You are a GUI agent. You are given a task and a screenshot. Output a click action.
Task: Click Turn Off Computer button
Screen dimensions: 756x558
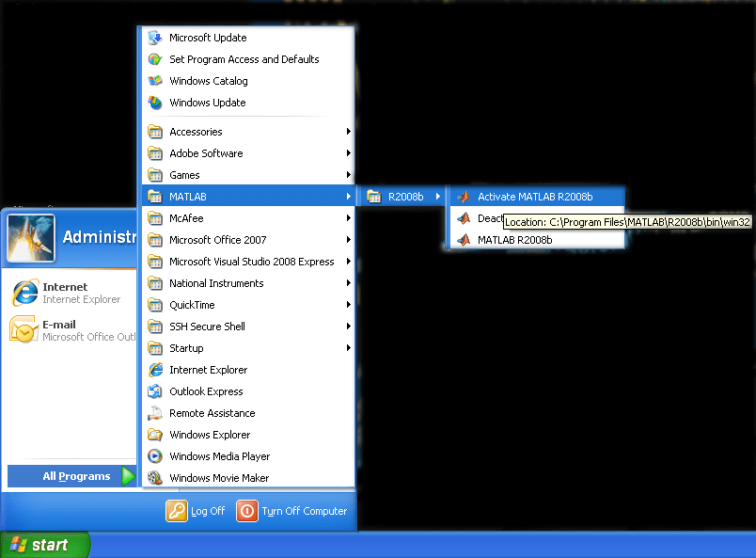[291, 511]
